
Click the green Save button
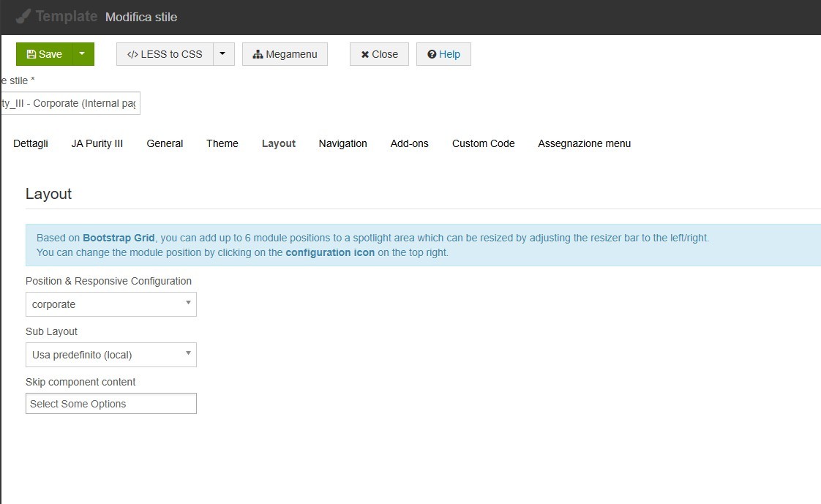click(45, 54)
